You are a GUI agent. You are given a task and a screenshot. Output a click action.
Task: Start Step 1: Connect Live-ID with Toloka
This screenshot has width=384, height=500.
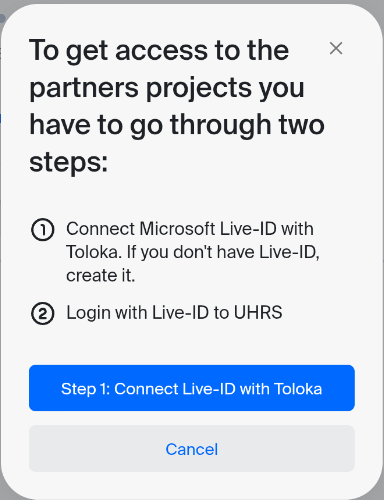tap(192, 388)
